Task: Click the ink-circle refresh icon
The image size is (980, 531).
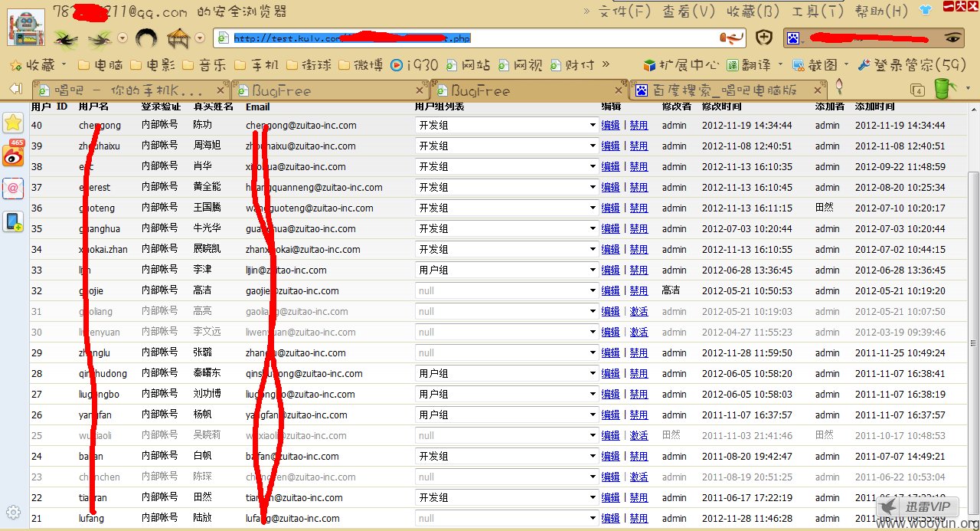Action: 146,37
